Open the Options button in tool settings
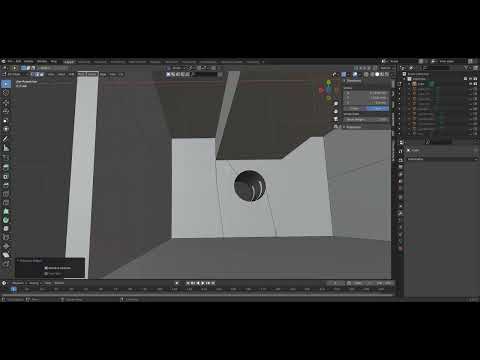 click(x=386, y=68)
